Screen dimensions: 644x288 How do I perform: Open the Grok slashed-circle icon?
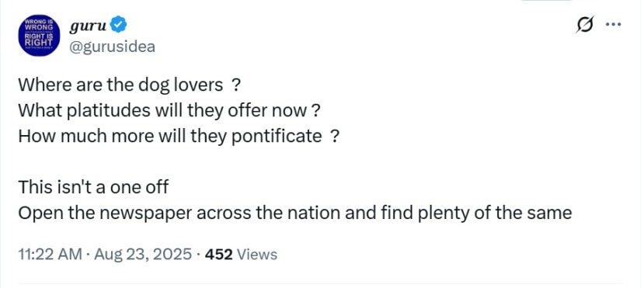pyautogui.click(x=585, y=26)
